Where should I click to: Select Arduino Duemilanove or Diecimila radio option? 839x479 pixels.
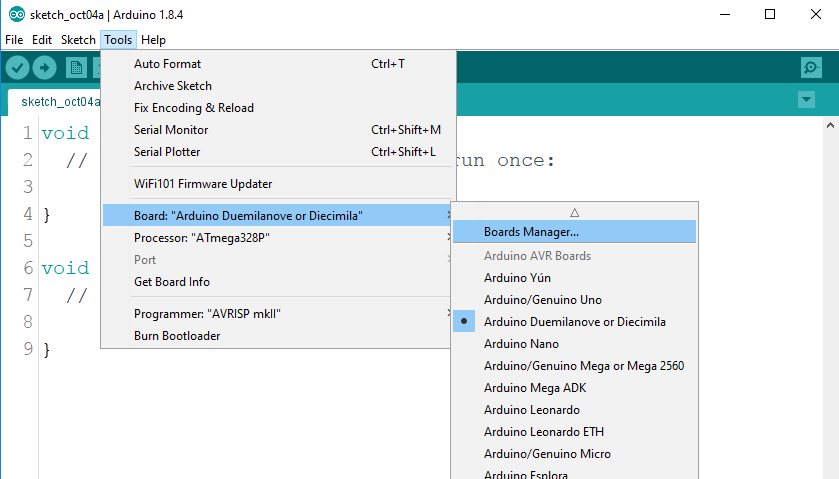574,322
